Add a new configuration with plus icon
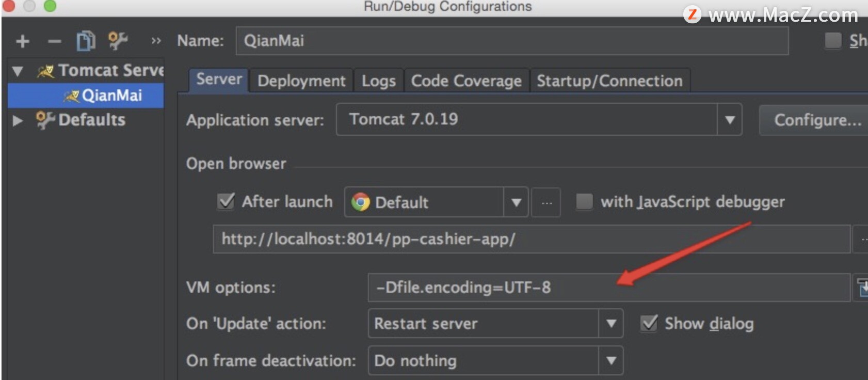Image resolution: width=868 pixels, height=380 pixels. pyautogui.click(x=22, y=41)
